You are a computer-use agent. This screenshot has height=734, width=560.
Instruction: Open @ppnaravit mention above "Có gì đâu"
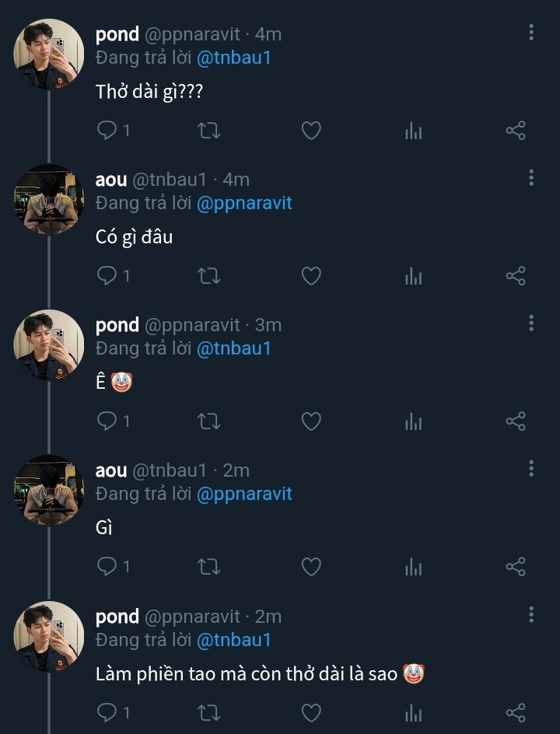pos(244,203)
